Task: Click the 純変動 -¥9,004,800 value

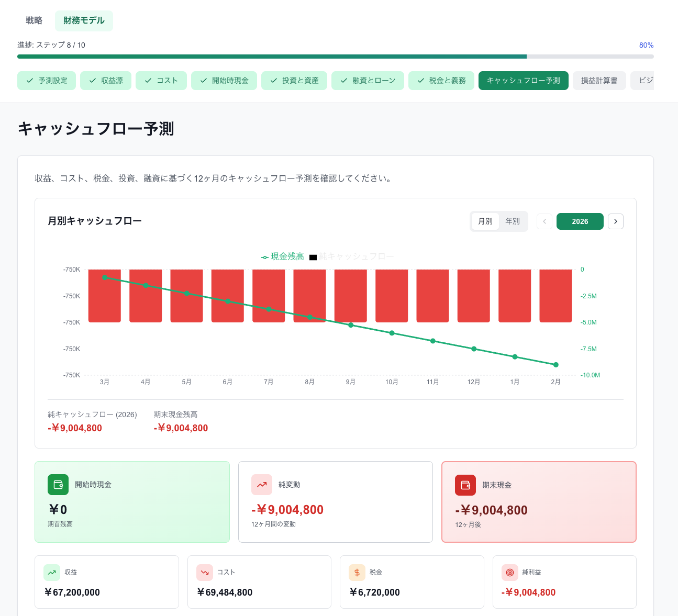Action: tap(287, 510)
